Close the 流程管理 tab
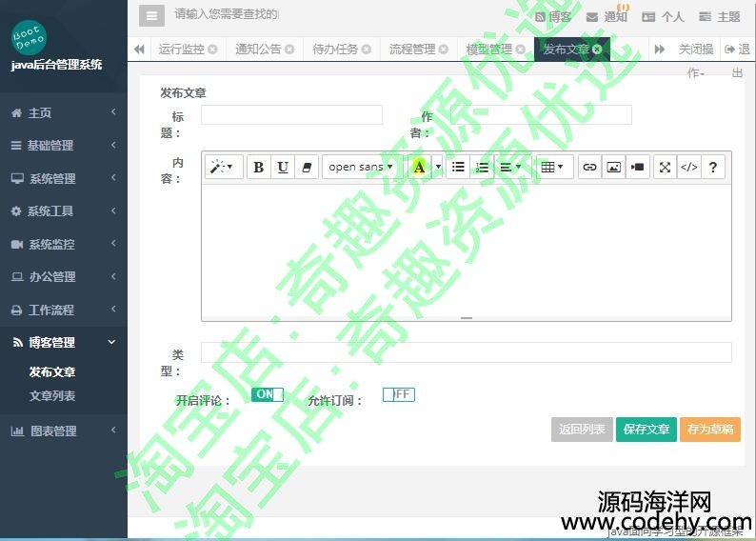756x541 pixels. click(444, 50)
